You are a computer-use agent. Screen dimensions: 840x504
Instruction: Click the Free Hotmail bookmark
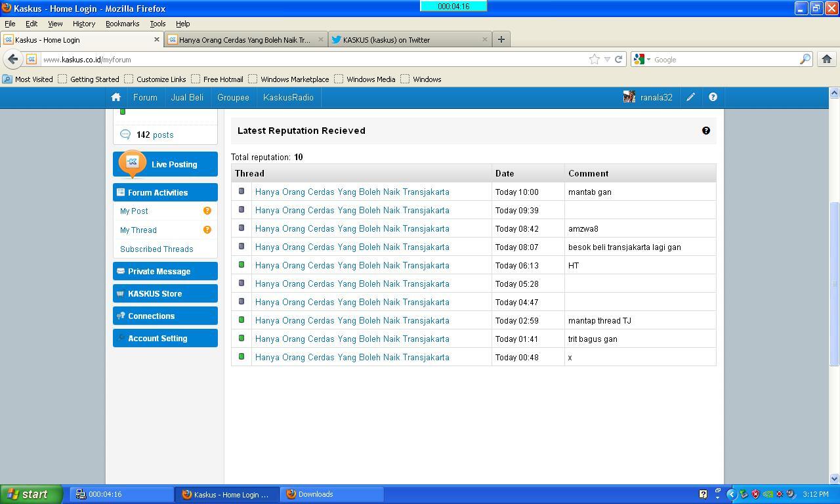(217, 79)
